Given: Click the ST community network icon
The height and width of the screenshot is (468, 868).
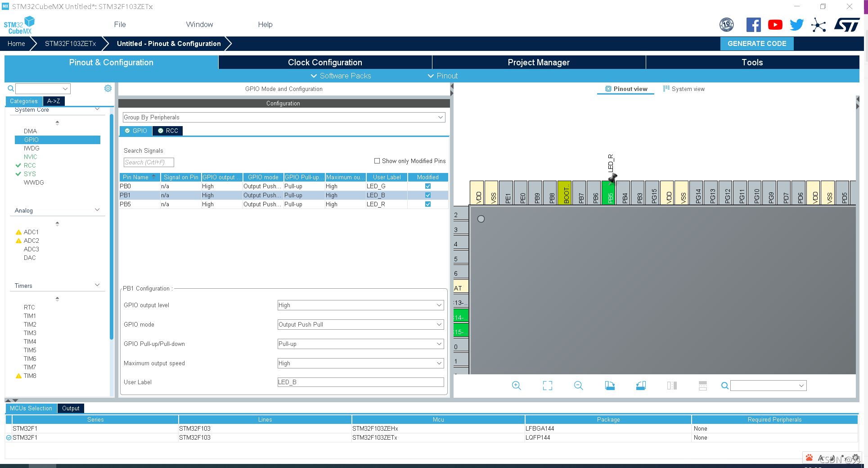Looking at the screenshot, I should 819,25.
